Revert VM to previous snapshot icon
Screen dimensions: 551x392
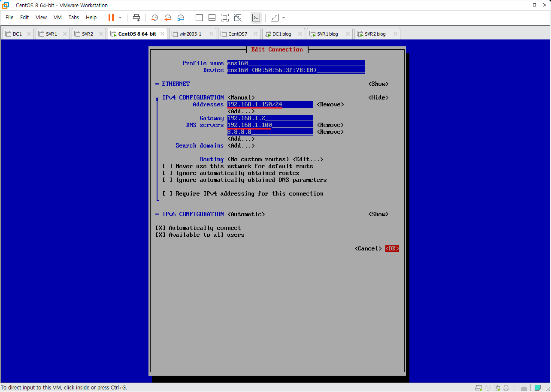168,18
